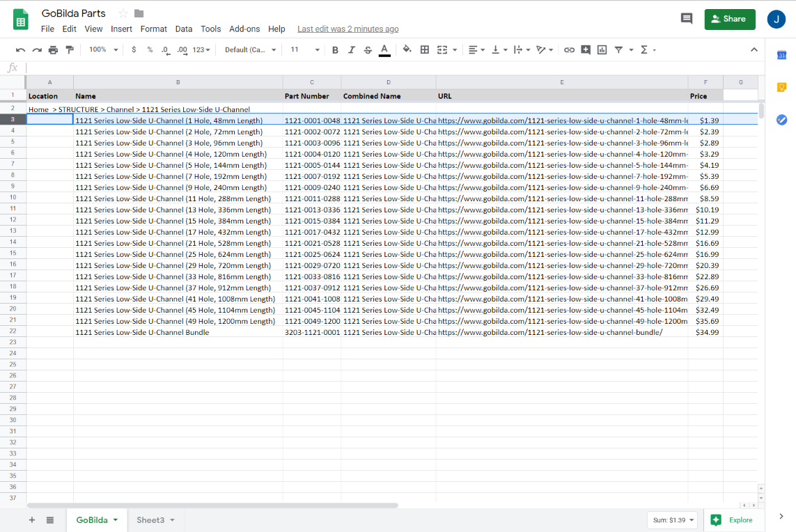Viewport: 796px width, 532px height.
Task: Open horizontal align dropdown
Action: point(476,49)
